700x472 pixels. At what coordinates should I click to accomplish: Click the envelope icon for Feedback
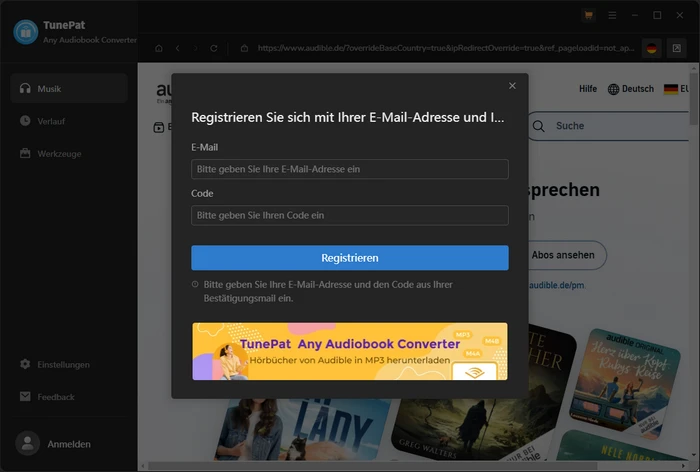click(25, 396)
